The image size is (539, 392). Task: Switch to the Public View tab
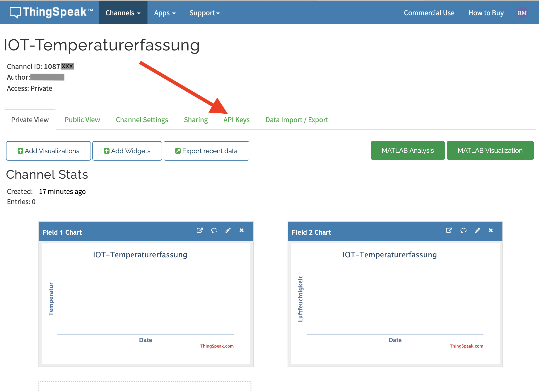82,120
